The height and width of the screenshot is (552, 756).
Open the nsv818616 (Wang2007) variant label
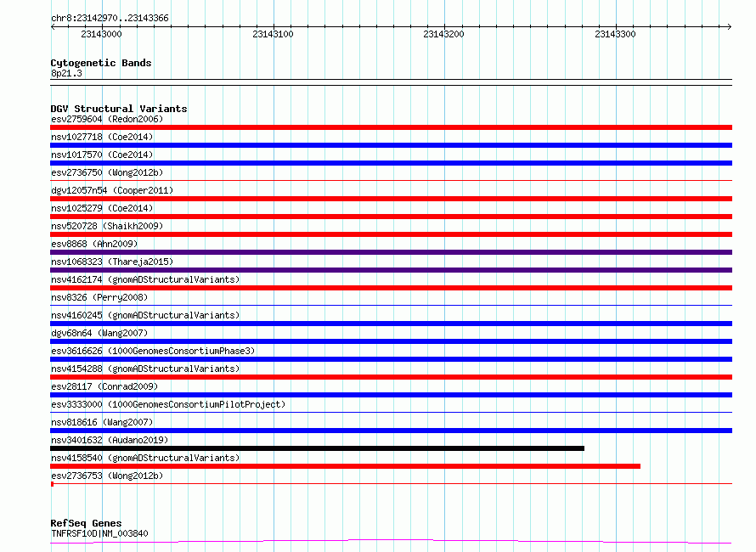[x=102, y=422]
